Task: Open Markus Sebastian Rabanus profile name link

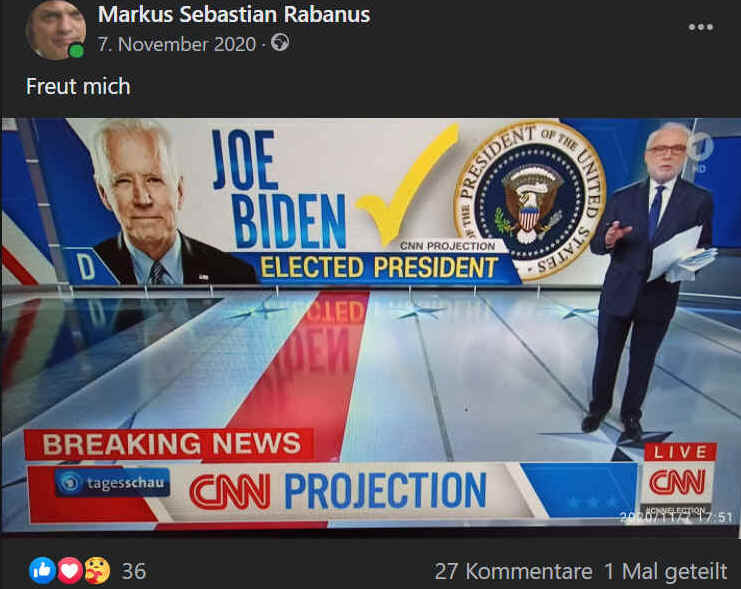Action: point(234,15)
